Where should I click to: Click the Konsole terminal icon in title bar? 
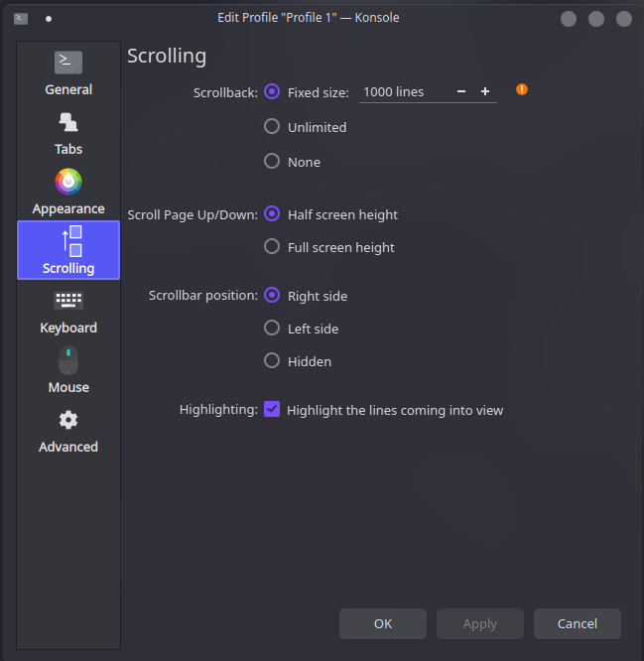[21, 18]
